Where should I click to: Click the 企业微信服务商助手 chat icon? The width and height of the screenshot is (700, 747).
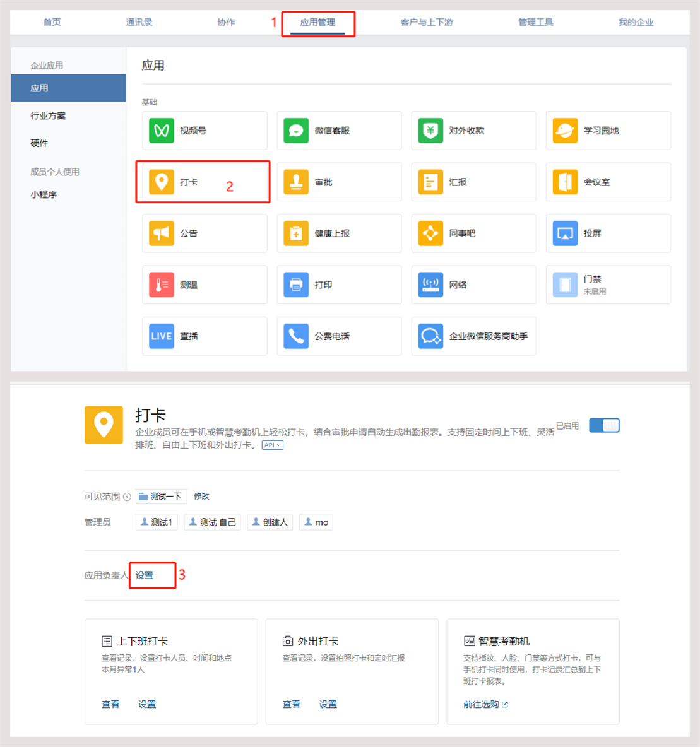430,336
